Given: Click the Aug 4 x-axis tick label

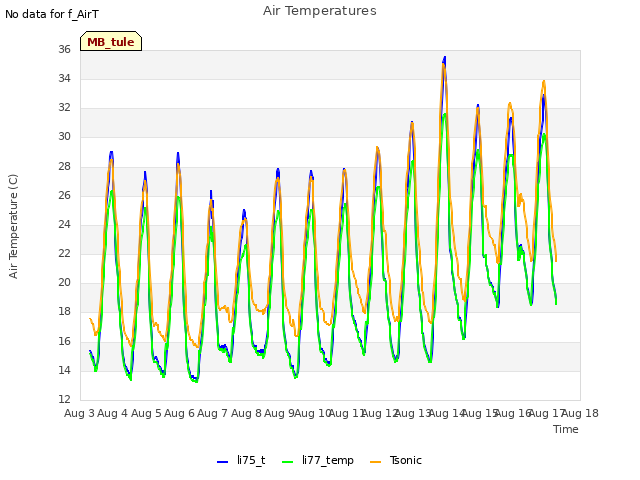Looking at the screenshot, I should tap(112, 413).
